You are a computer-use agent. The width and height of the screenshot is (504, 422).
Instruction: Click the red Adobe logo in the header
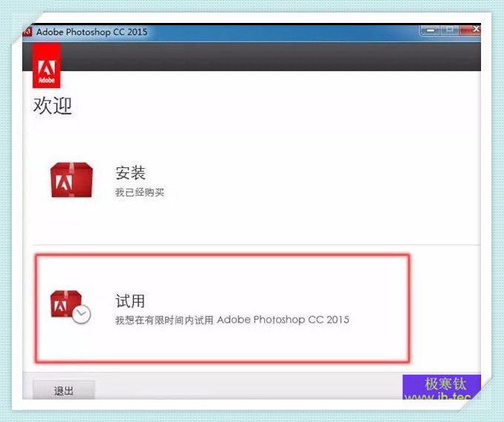47,66
